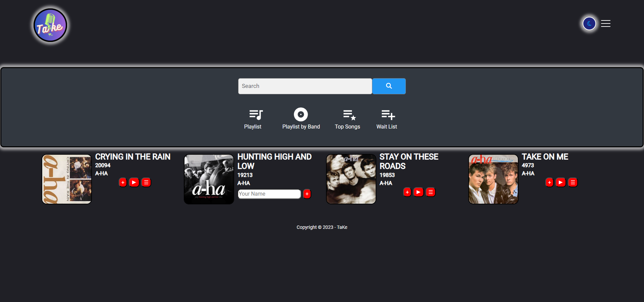The width and height of the screenshot is (644, 302).
Task: Open the Top Songs icon
Action: tap(350, 115)
